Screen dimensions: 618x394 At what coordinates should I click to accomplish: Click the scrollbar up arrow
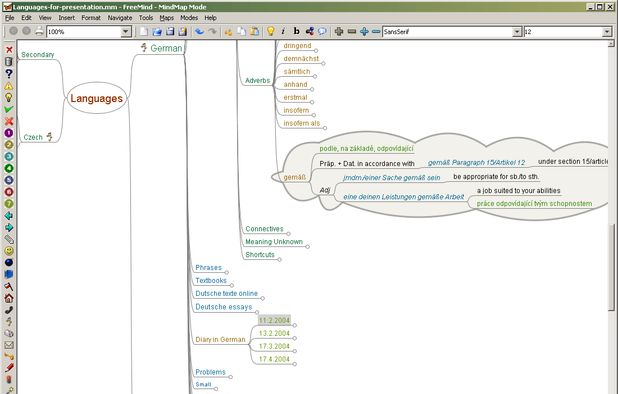tap(611, 43)
